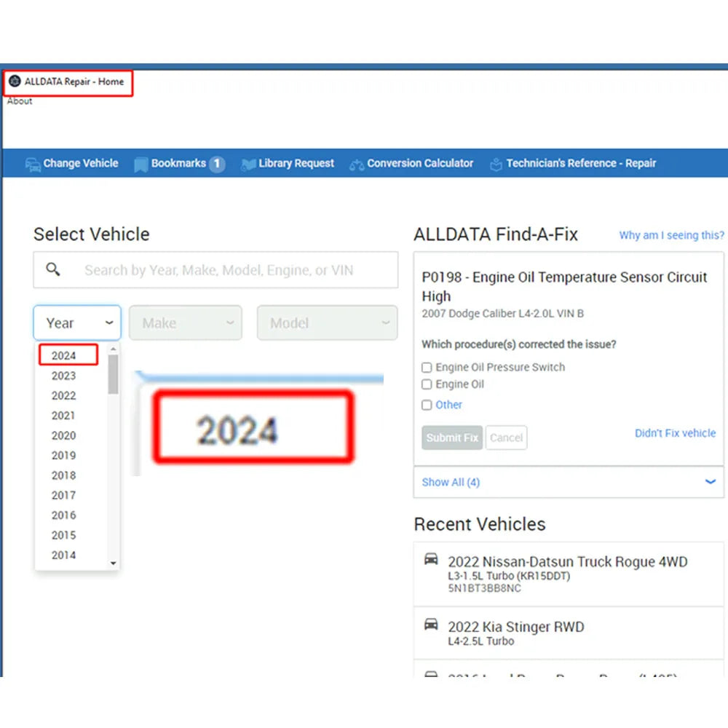Click the P0198 Engine Oil Temperature title
Viewport: 728px width, 728px height.
tap(563, 286)
